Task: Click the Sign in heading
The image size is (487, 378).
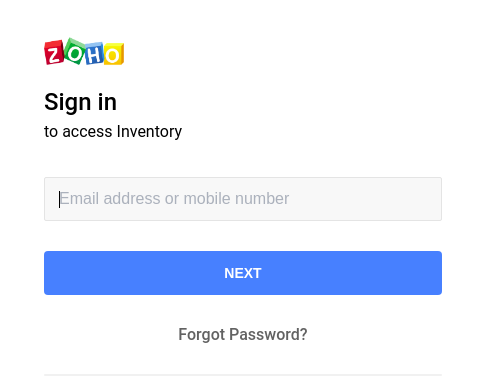Action: click(x=80, y=102)
